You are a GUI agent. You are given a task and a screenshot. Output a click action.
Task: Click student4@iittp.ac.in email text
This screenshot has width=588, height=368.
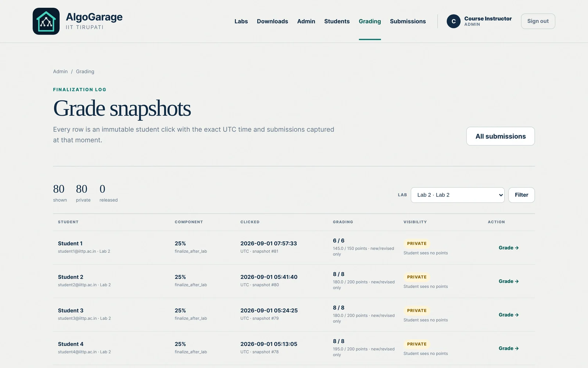[x=77, y=352]
